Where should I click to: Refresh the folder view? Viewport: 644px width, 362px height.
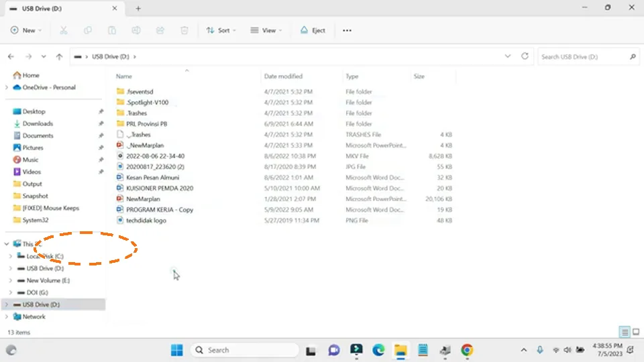pyautogui.click(x=525, y=56)
